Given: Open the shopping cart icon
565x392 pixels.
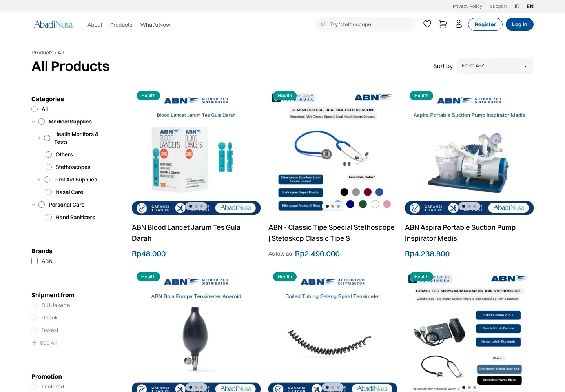Looking at the screenshot, I should click(x=443, y=24).
